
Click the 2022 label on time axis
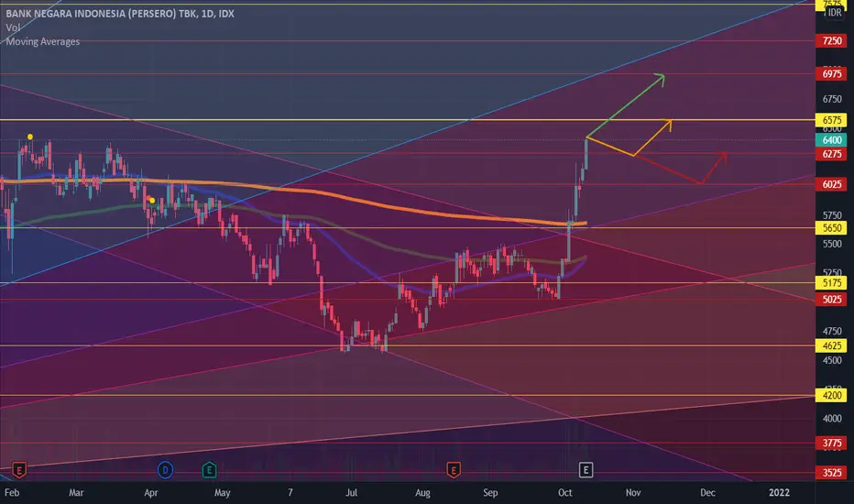pyautogui.click(x=779, y=493)
